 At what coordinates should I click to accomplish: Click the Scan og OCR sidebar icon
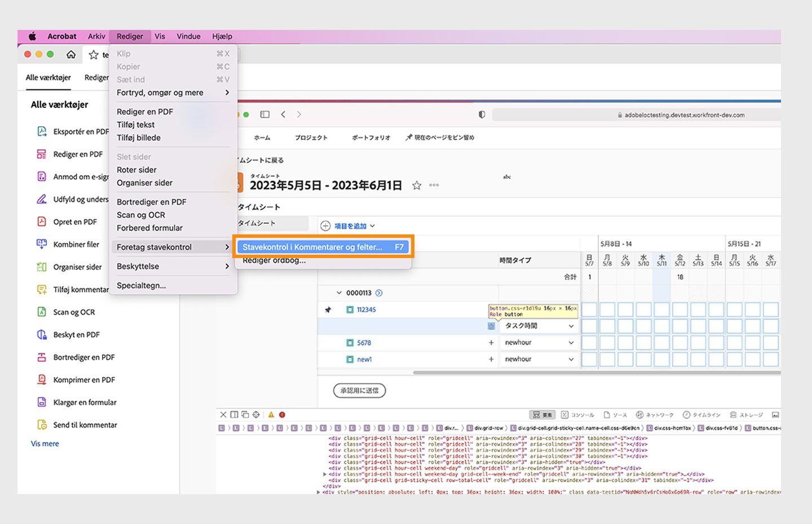[42, 312]
